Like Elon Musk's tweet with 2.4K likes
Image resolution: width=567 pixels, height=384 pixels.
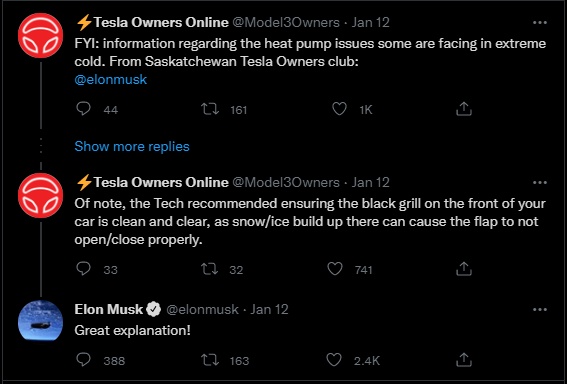[x=334, y=360]
